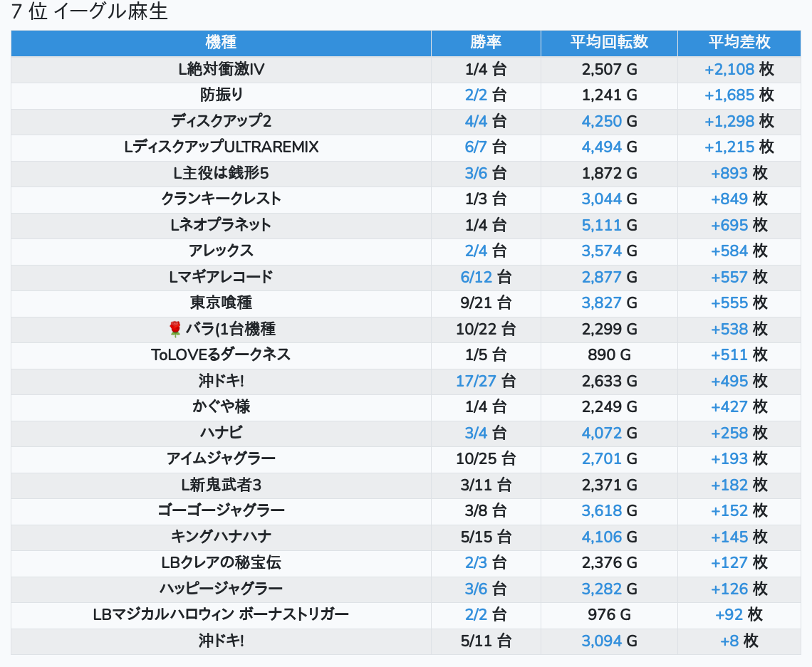Click the 勝率 column header
812x667 pixels.
click(x=486, y=43)
